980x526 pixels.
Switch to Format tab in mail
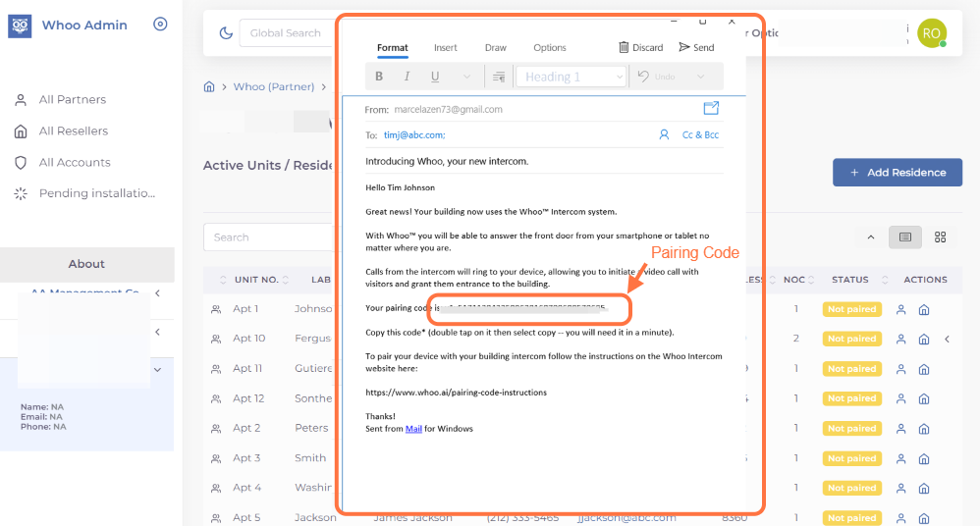coord(393,48)
